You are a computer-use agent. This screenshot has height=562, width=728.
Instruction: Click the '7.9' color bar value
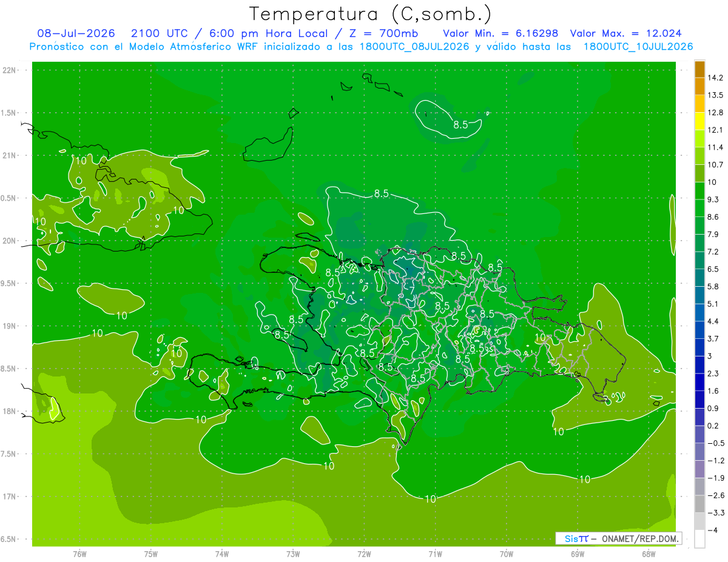713,234
